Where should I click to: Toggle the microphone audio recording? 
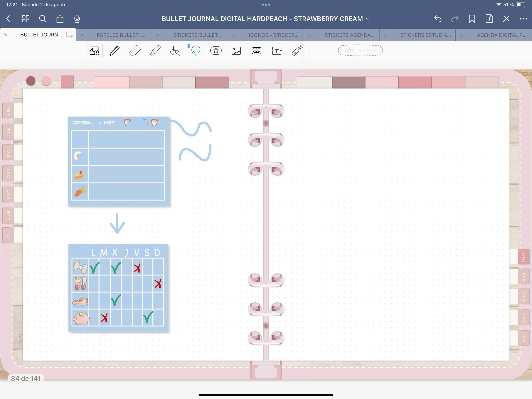click(77, 19)
